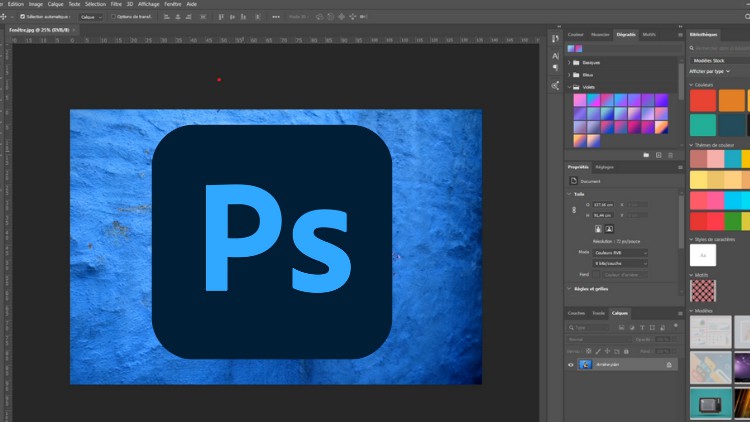Image resolution: width=750 pixels, height=422 pixels.
Task: Open the Propriétés panel menu
Action: [x=680, y=167]
